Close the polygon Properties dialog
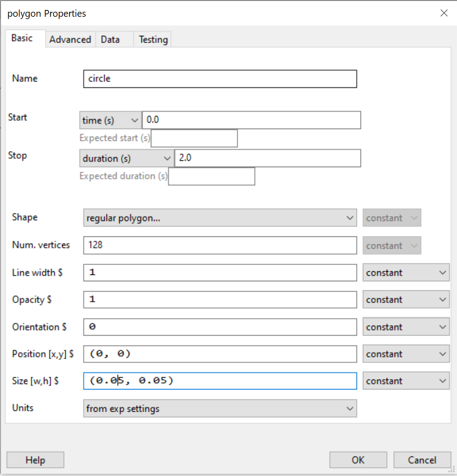 point(444,13)
